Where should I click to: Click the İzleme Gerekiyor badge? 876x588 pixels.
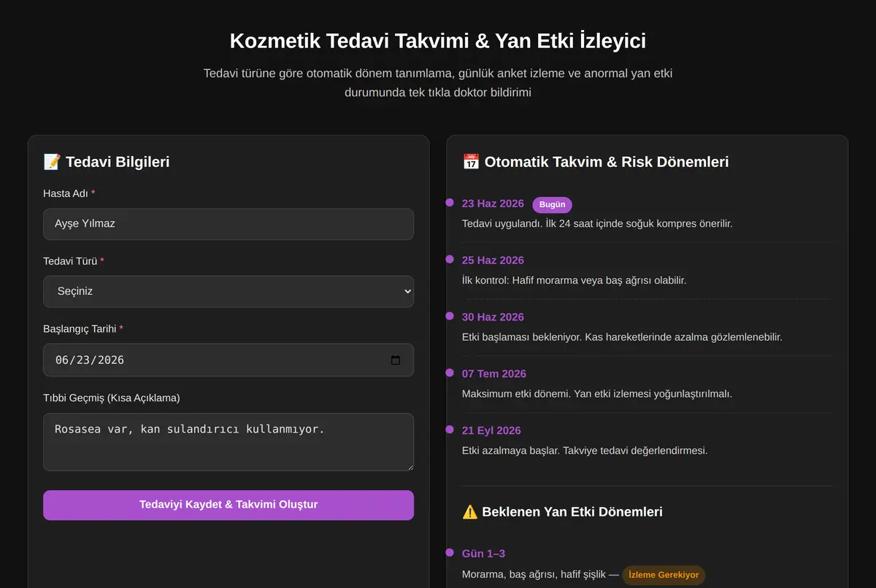tap(664, 575)
